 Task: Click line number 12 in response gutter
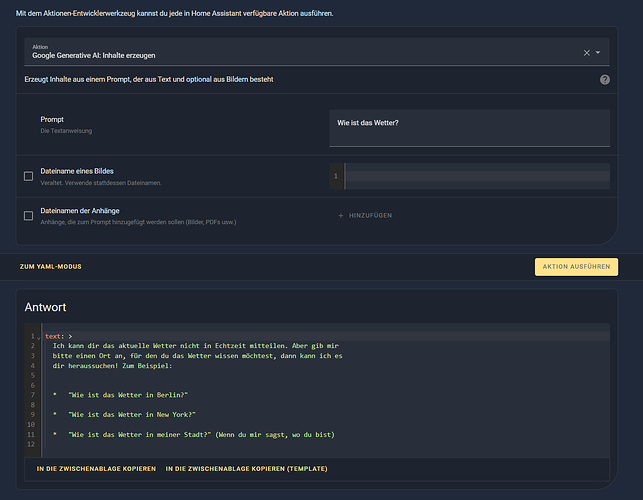pos(31,444)
